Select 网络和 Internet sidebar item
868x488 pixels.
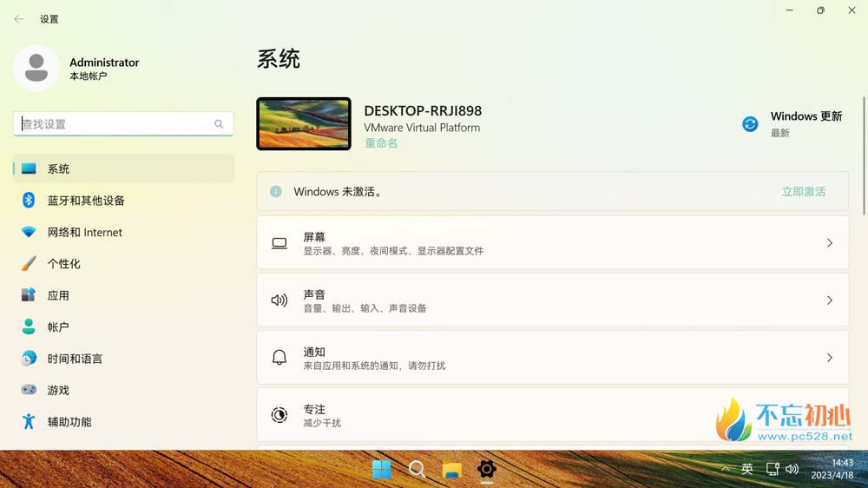84,233
